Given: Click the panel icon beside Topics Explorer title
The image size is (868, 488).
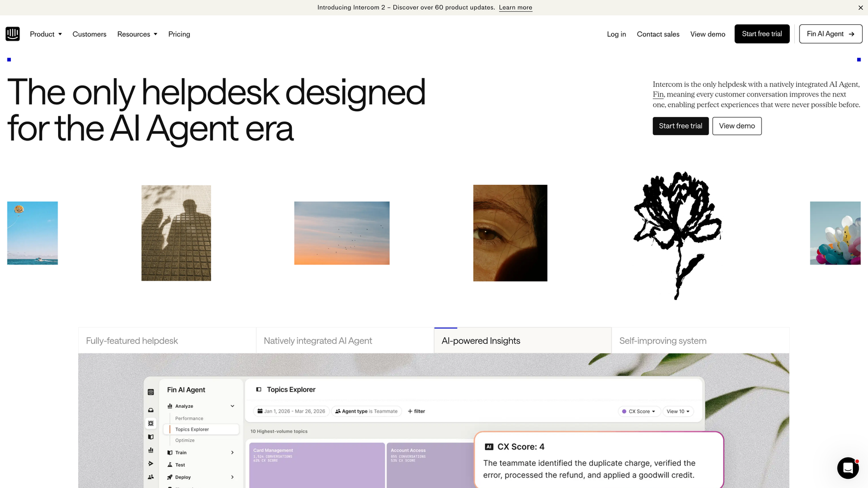Looking at the screenshot, I should [259, 389].
